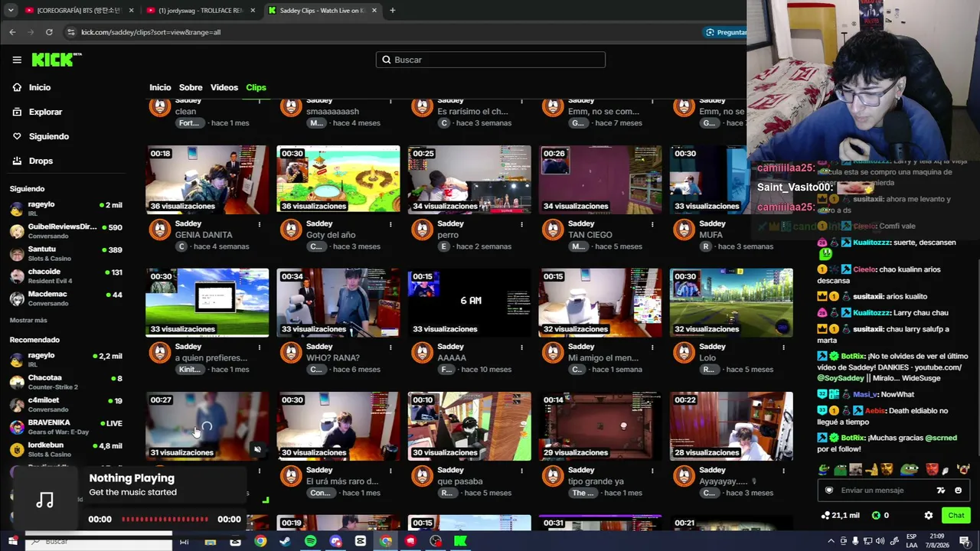This screenshot has height=551, width=980.
Task: Select the Clips tab
Action: [x=256, y=87]
